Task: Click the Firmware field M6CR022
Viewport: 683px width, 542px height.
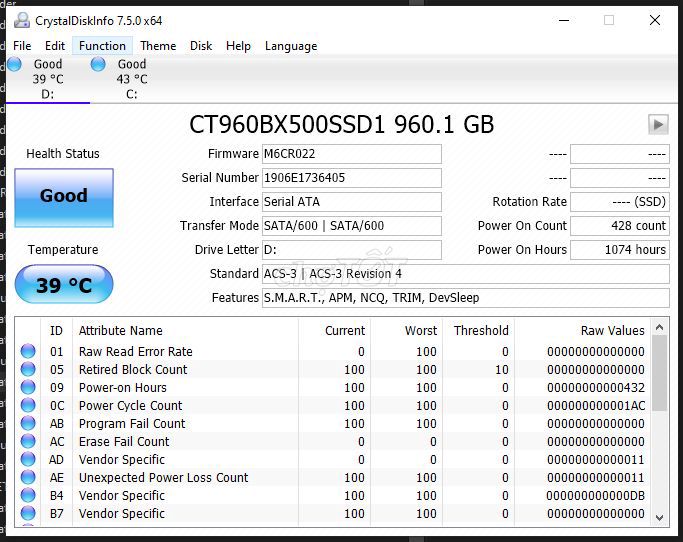Action: (x=352, y=154)
